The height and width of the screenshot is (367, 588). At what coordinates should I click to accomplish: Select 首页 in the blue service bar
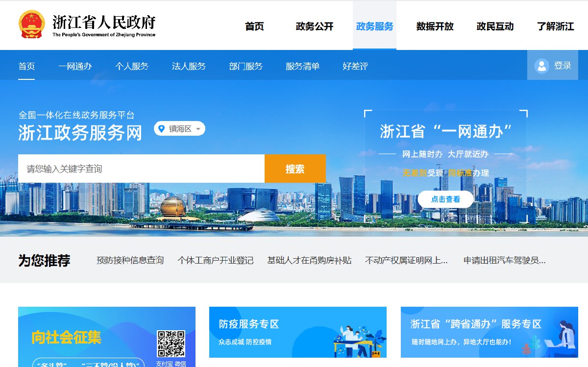click(x=26, y=66)
